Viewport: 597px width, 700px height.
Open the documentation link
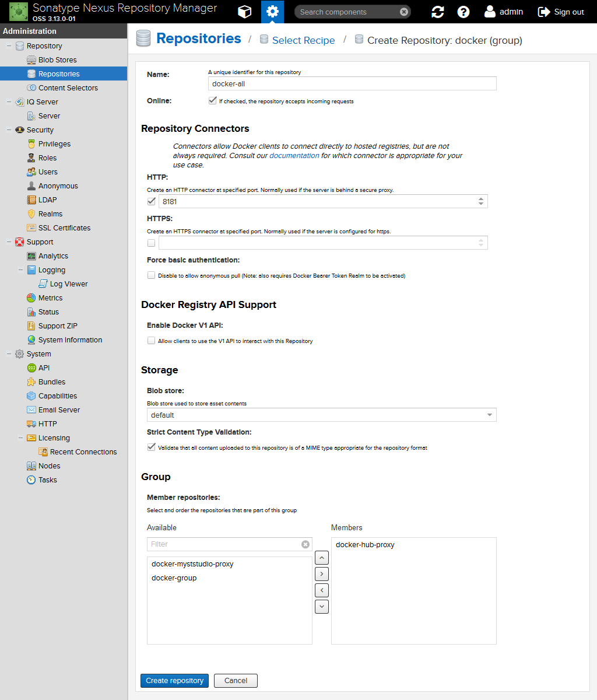pos(294,156)
